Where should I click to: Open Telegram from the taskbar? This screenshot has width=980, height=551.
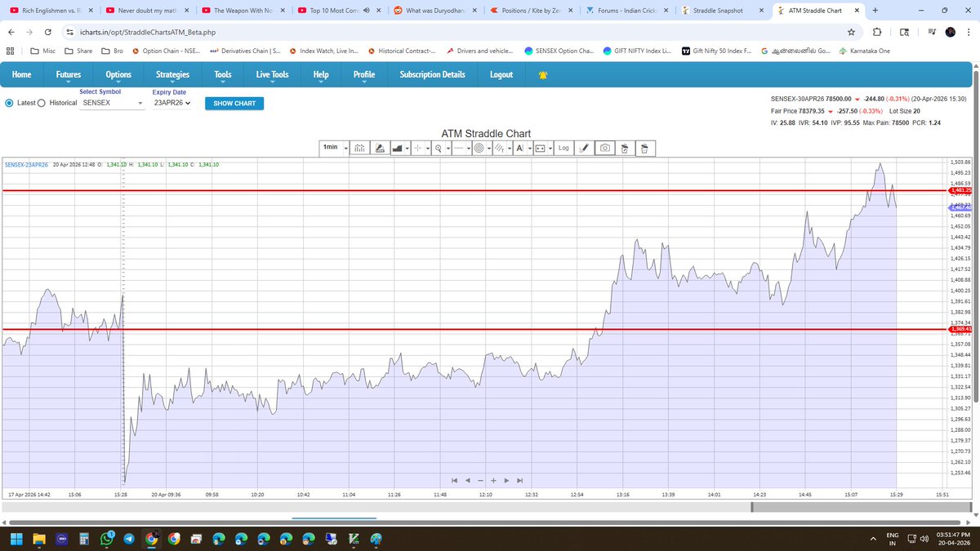(x=130, y=539)
